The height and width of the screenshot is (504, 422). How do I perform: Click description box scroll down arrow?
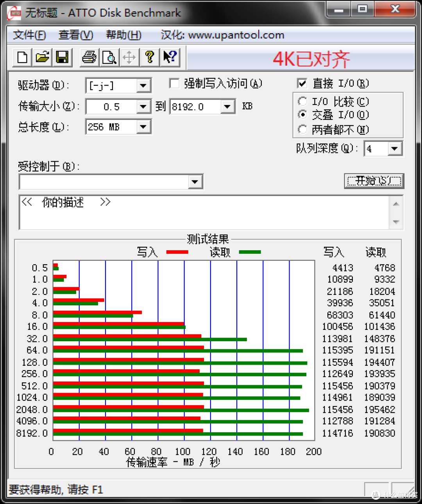[x=396, y=222]
